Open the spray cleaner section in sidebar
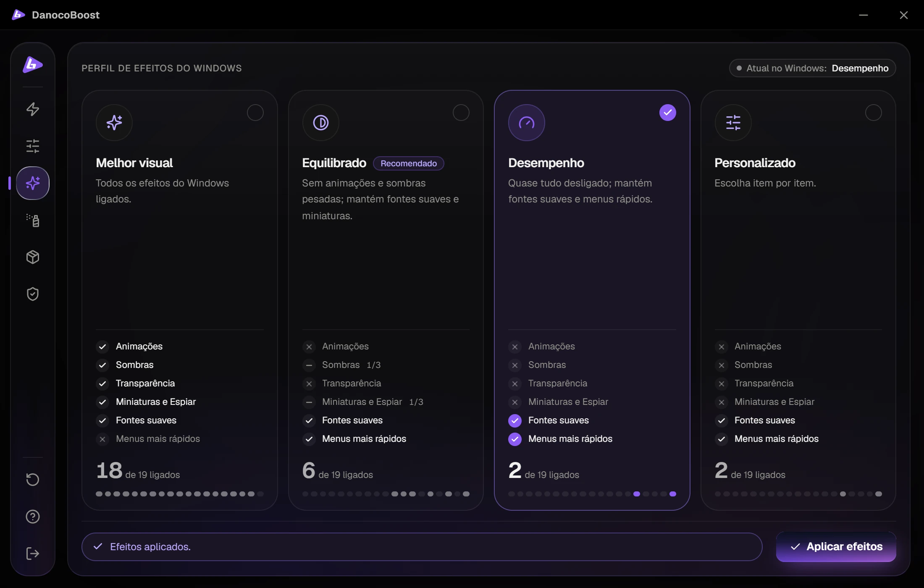 point(33,220)
